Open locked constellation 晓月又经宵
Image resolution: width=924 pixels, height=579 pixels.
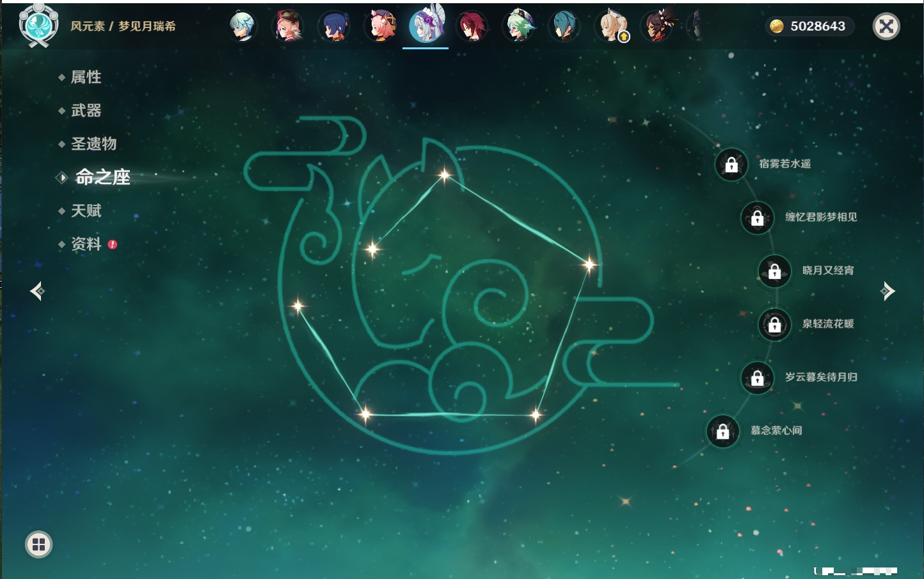(775, 271)
